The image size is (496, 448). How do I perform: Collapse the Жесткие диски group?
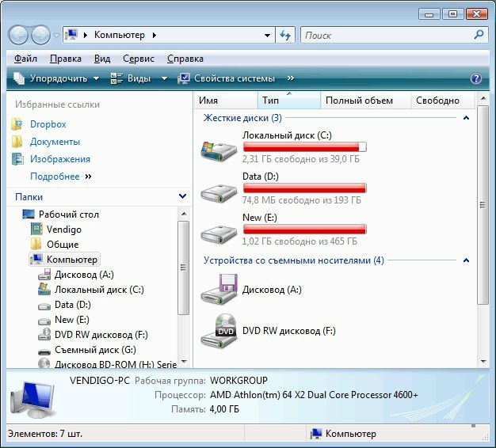(x=466, y=118)
